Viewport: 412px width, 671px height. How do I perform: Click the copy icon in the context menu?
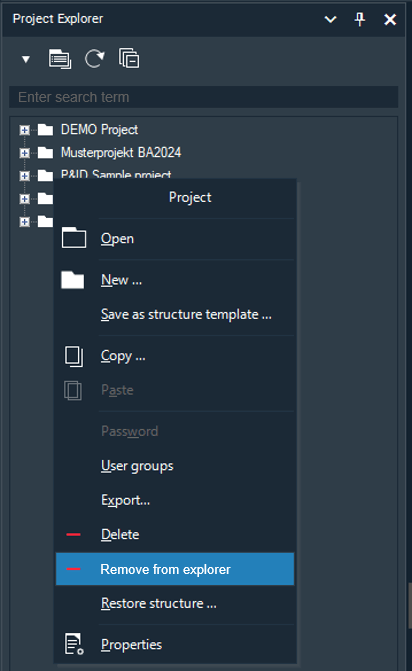pyautogui.click(x=74, y=356)
